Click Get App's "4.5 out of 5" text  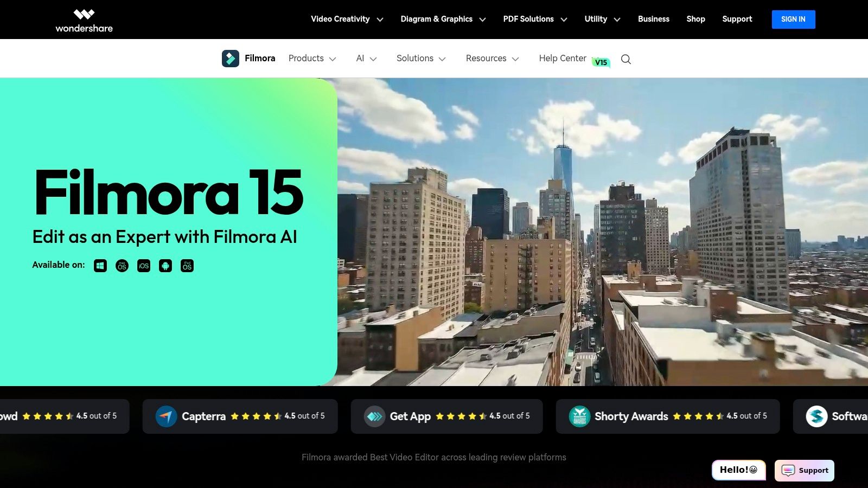[510, 416]
